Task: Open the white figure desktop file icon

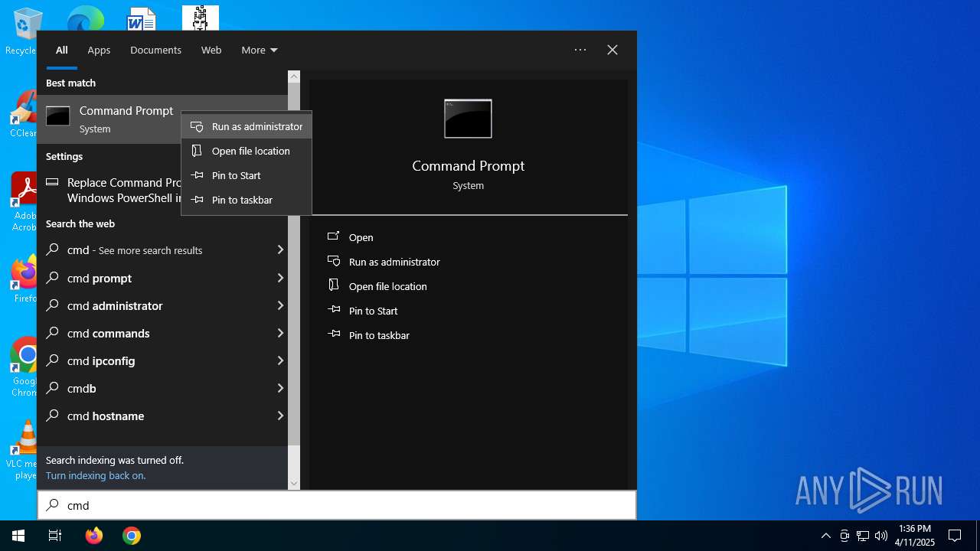Action: (201, 18)
